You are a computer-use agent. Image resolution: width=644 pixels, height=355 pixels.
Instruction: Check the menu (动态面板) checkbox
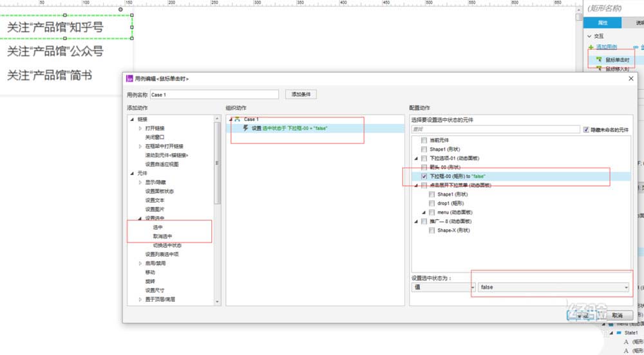(431, 212)
